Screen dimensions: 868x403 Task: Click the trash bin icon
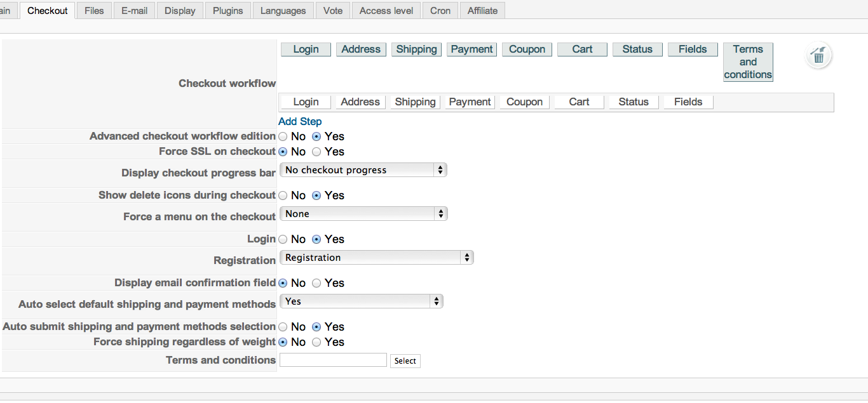[819, 56]
